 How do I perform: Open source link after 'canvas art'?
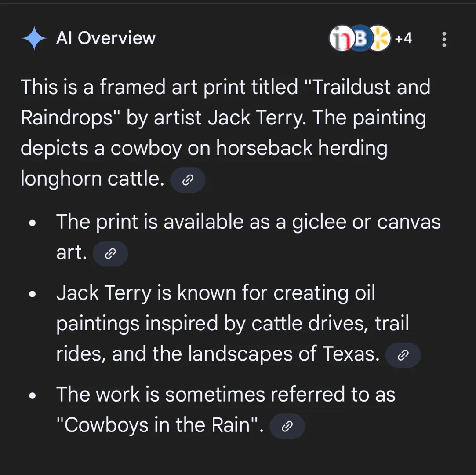click(110, 253)
